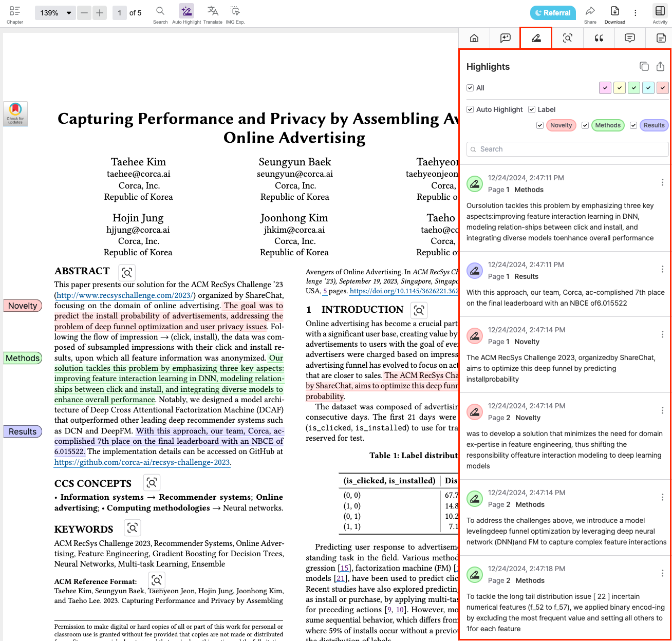Click the explain icon beside ABSTRACT heading
Screen dimensions: 672x641
(x=127, y=273)
